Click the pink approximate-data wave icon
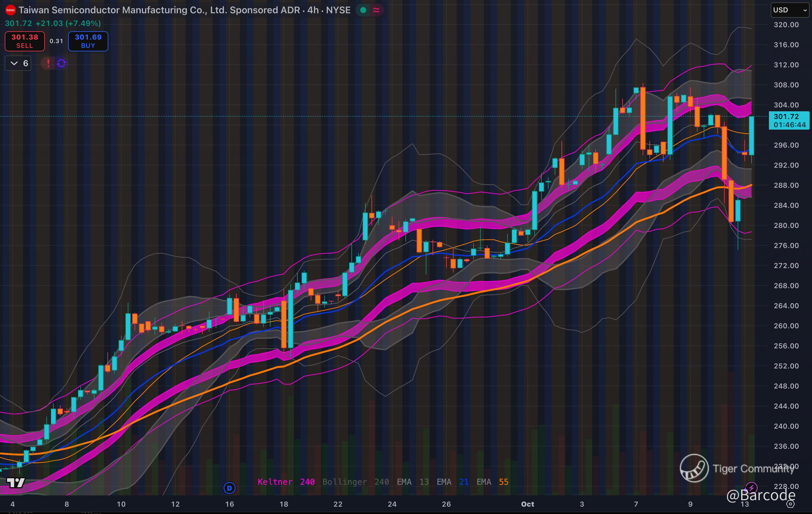 376,10
